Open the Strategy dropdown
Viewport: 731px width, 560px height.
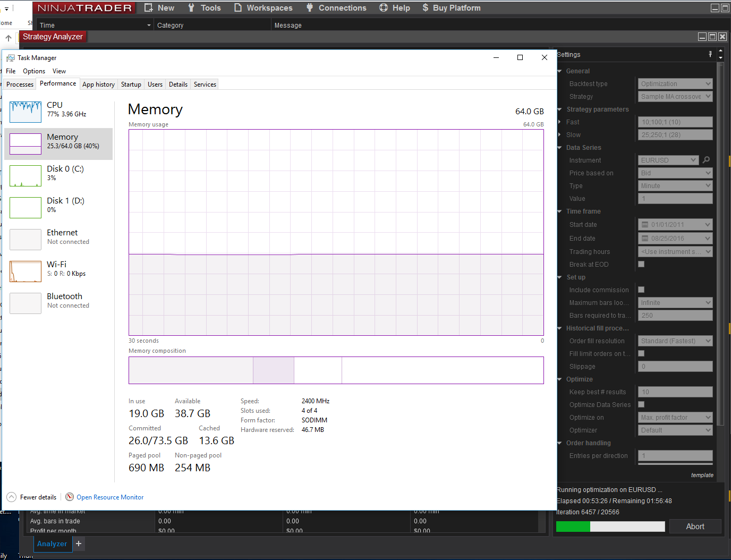point(675,96)
